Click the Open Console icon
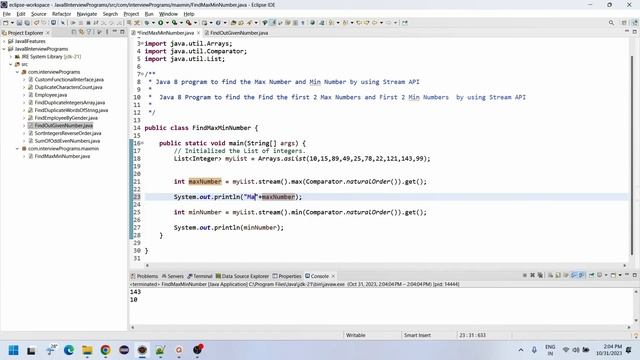 point(613,275)
